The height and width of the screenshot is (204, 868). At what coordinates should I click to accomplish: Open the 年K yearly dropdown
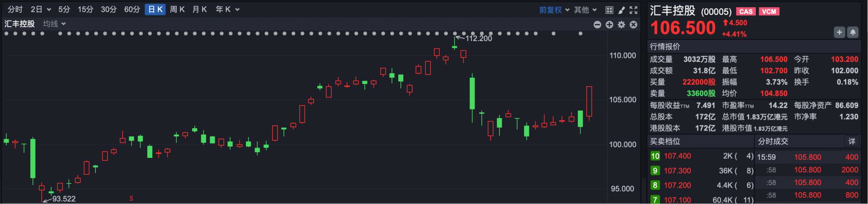(227, 9)
